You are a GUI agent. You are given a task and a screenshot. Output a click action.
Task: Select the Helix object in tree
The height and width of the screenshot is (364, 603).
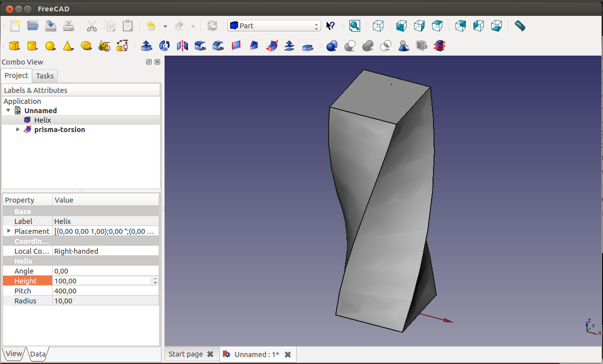tap(42, 120)
